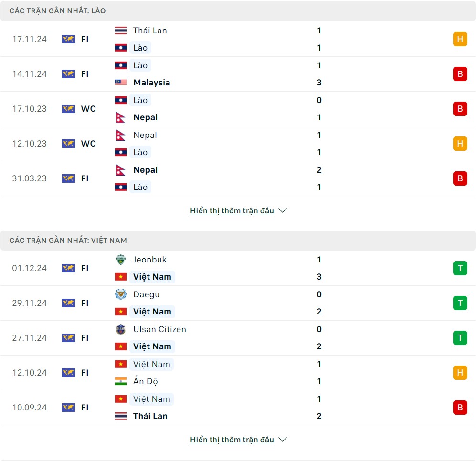Click orange H badge for Ấn Độ match
Screen dimensions: 476x461
click(460, 373)
